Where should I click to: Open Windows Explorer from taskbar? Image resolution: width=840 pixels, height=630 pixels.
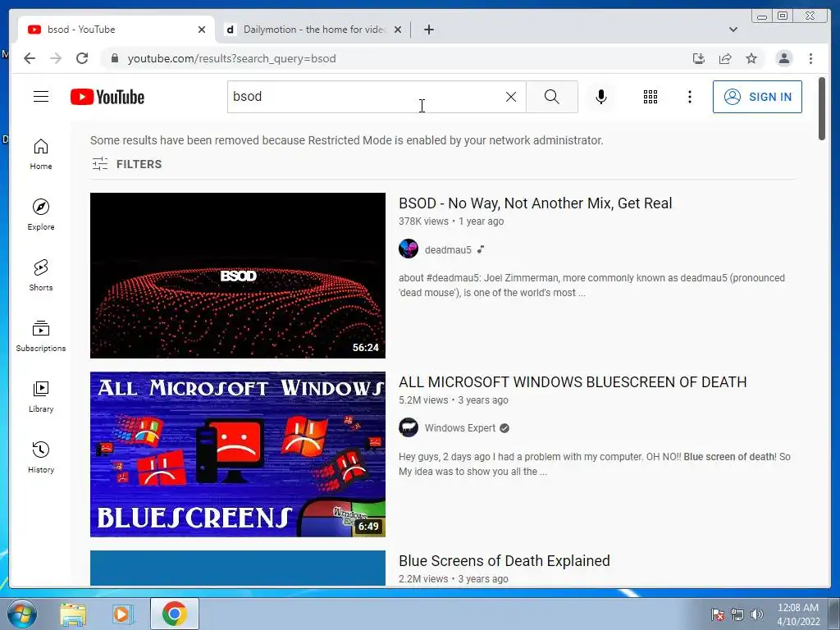click(73, 614)
